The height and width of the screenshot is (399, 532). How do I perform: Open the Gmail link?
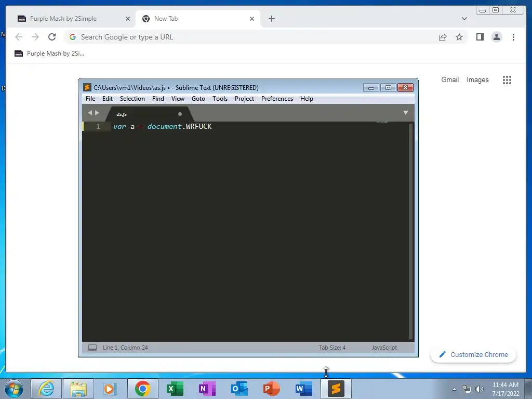(x=450, y=79)
